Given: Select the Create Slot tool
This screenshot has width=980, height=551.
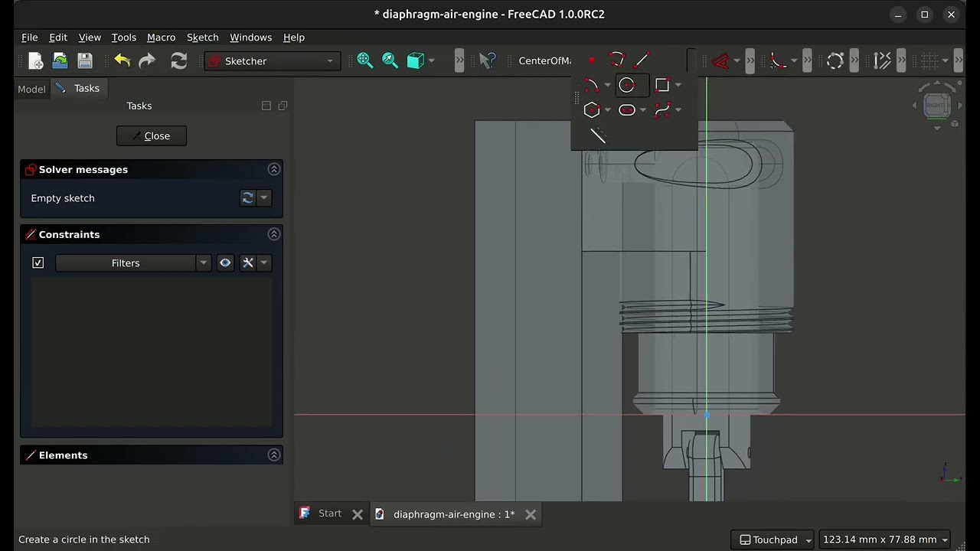Looking at the screenshot, I should point(627,110).
